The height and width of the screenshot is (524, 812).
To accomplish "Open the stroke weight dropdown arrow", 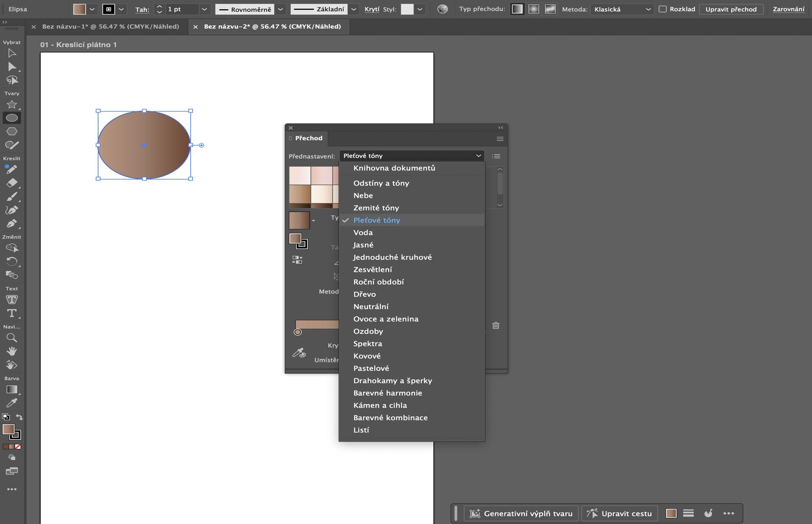I will [204, 9].
